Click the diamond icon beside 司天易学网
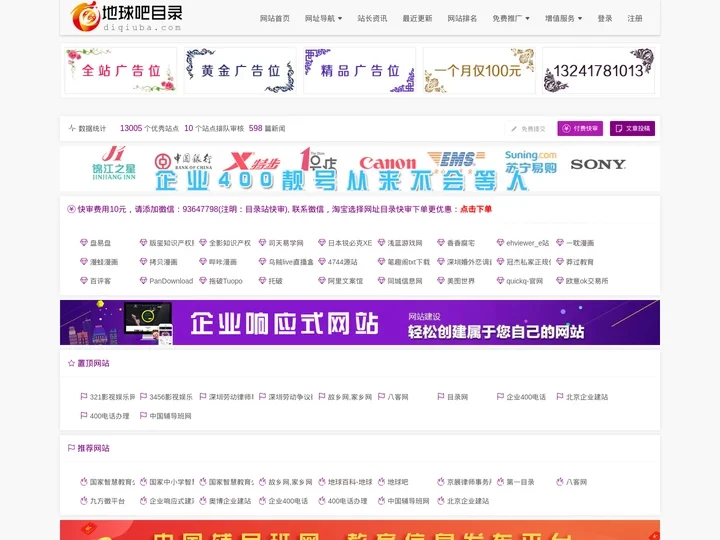Screen dimensions: 720x540 point(262,242)
